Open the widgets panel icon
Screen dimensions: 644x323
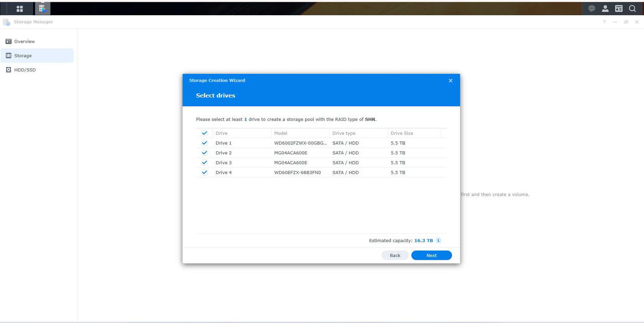point(619,8)
